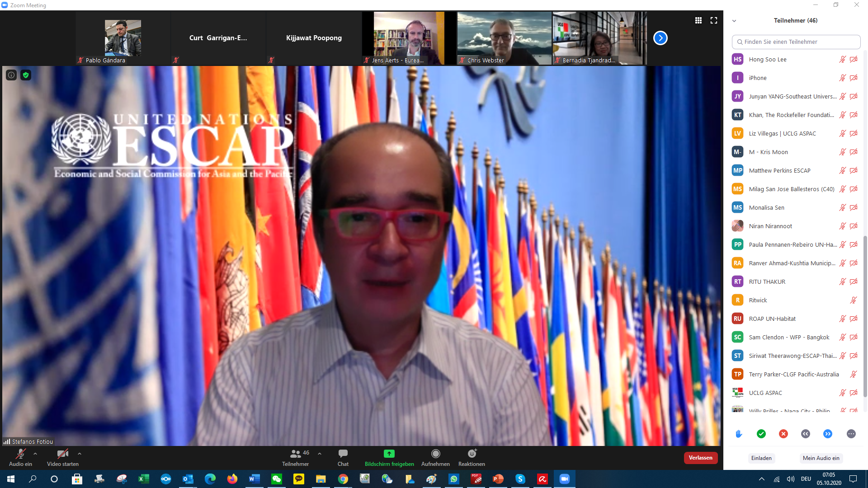The height and width of the screenshot is (488, 868).
Task: Open Teilnehmer participants panel button
Action: (x=296, y=458)
